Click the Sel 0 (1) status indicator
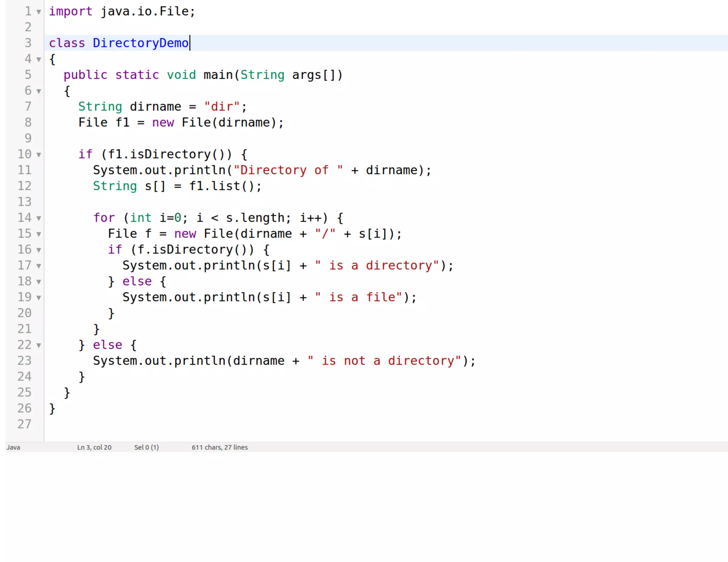The height and width of the screenshot is (562, 728). pos(146,447)
